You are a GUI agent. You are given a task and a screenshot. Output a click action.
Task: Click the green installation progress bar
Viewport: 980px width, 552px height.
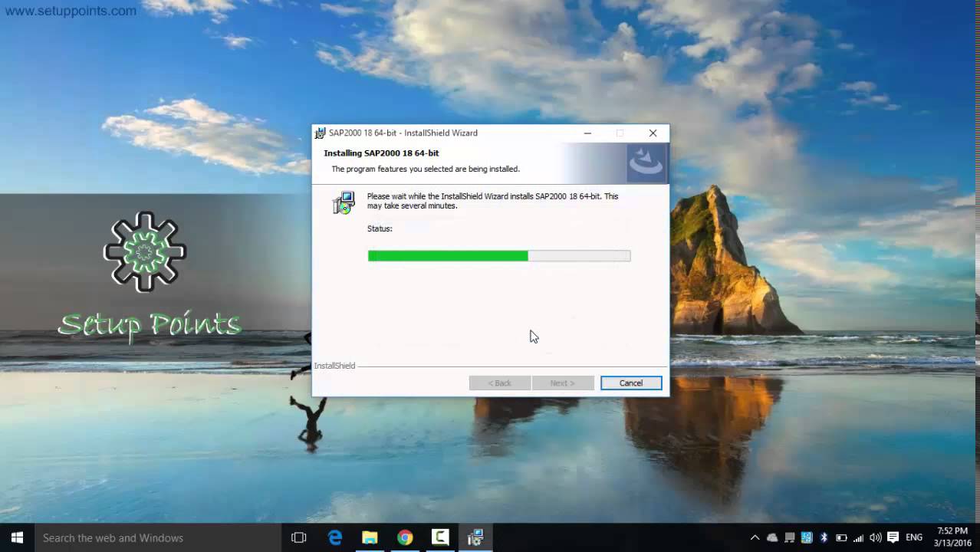(x=499, y=256)
